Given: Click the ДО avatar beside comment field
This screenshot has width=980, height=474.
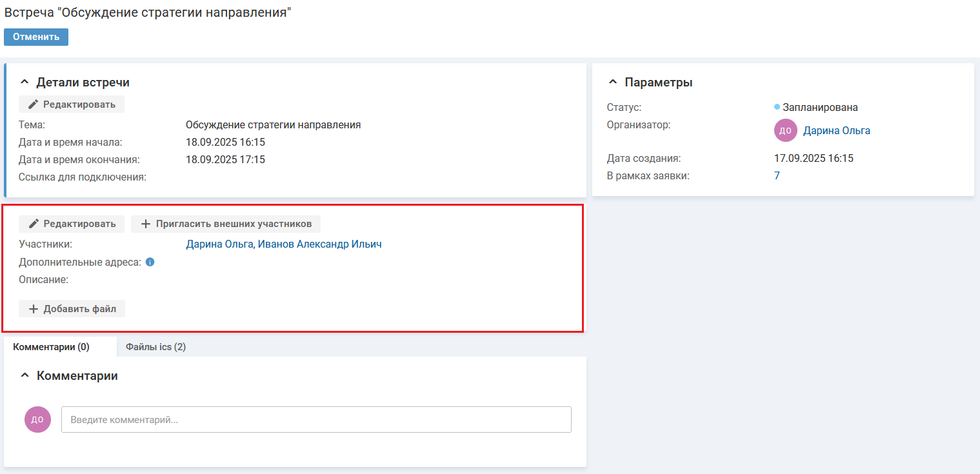Looking at the screenshot, I should click(x=37, y=419).
